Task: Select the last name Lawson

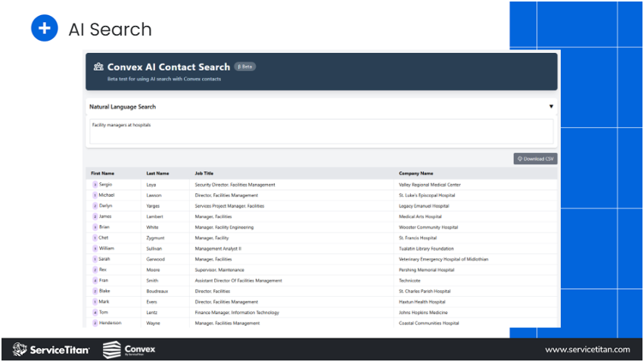Action: tap(154, 195)
